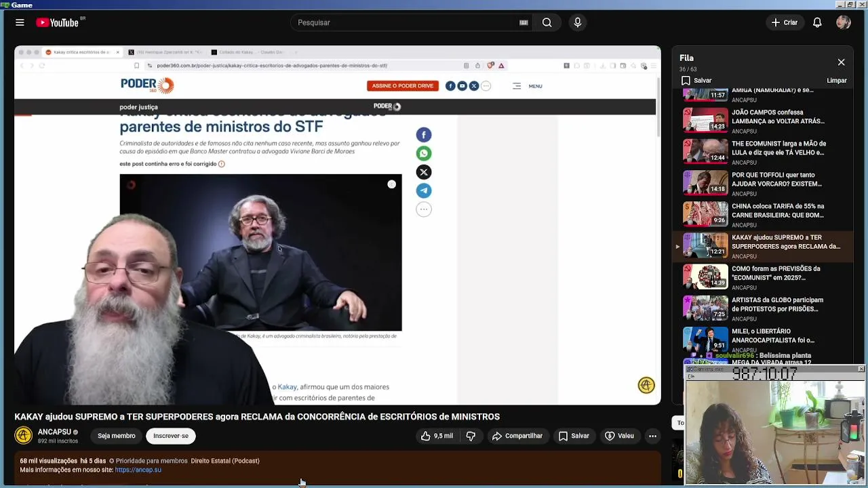This screenshot has width=868, height=488.
Task: Open the YouTube hamburger guide menu
Action: pos(20,22)
